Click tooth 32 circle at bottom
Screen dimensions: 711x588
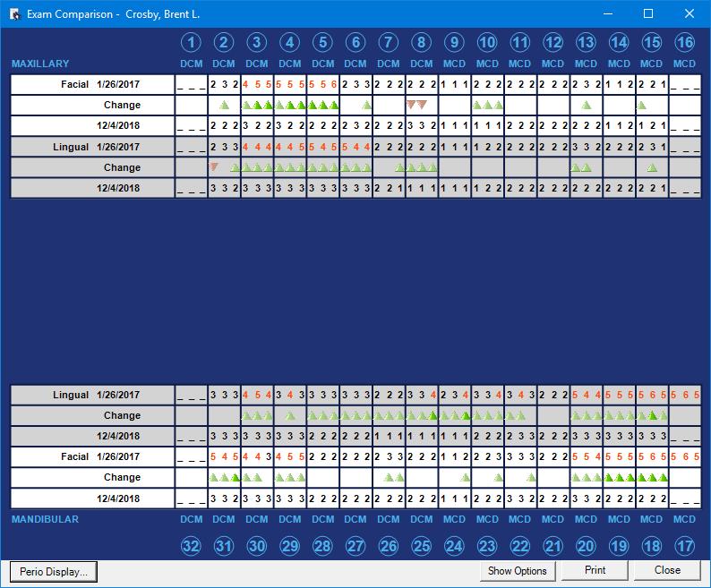191,544
